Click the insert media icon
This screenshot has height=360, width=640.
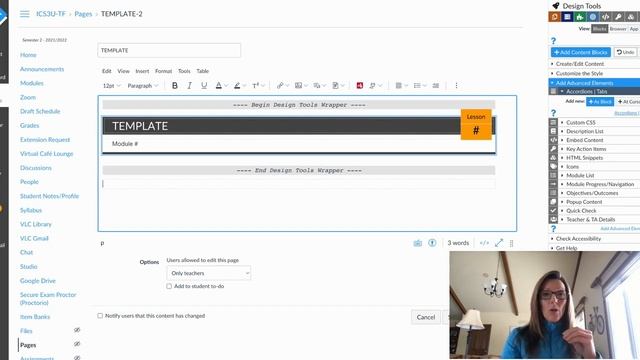pos(317,86)
